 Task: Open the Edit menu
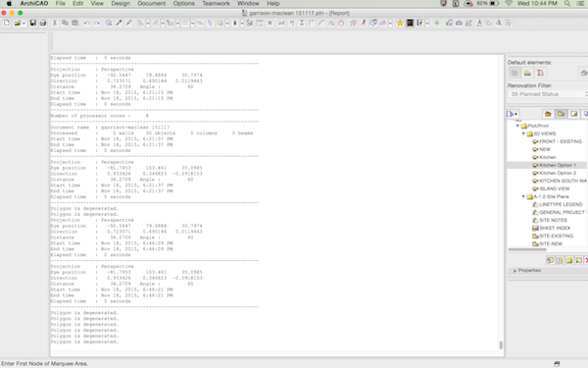(x=78, y=3)
